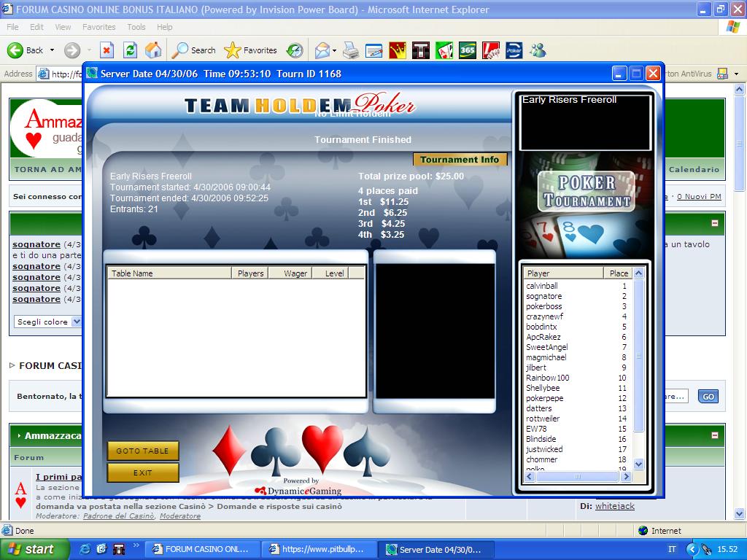747x560 pixels.
Task: Expand the Mail icon dropdown arrow
Action: coord(334,50)
